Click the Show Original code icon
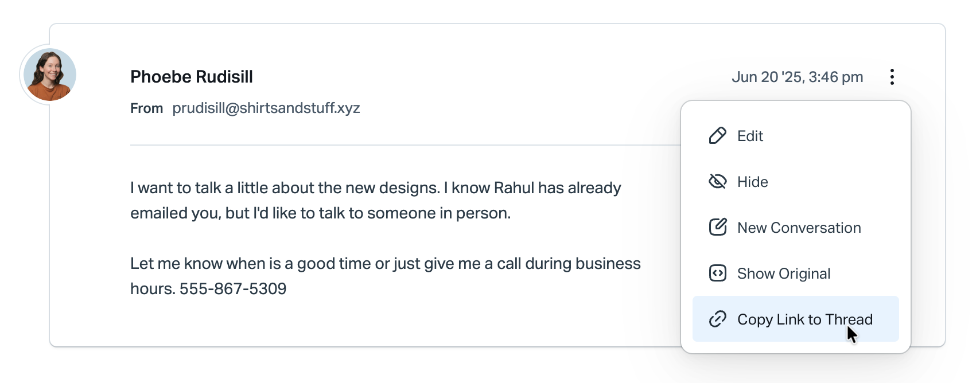Screen dimensions: 980x383 (717, 273)
